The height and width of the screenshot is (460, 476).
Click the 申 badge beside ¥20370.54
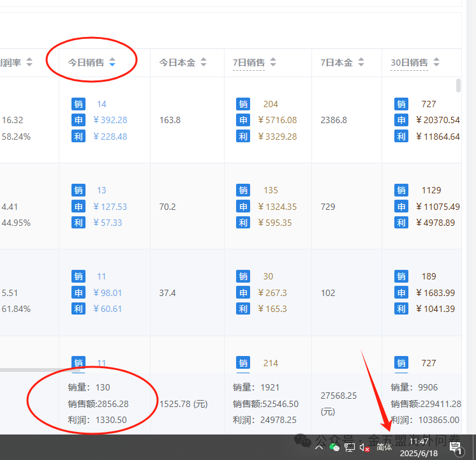[x=401, y=120]
